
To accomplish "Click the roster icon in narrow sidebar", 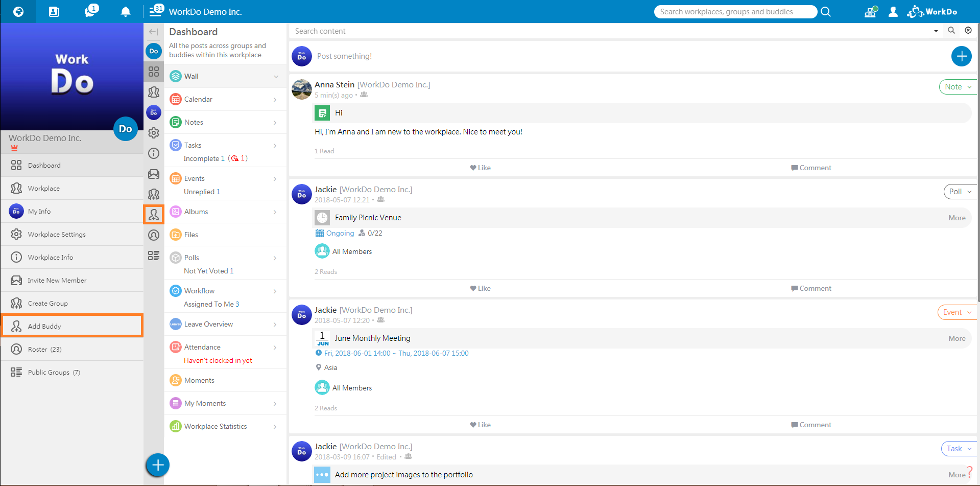I will click(154, 235).
